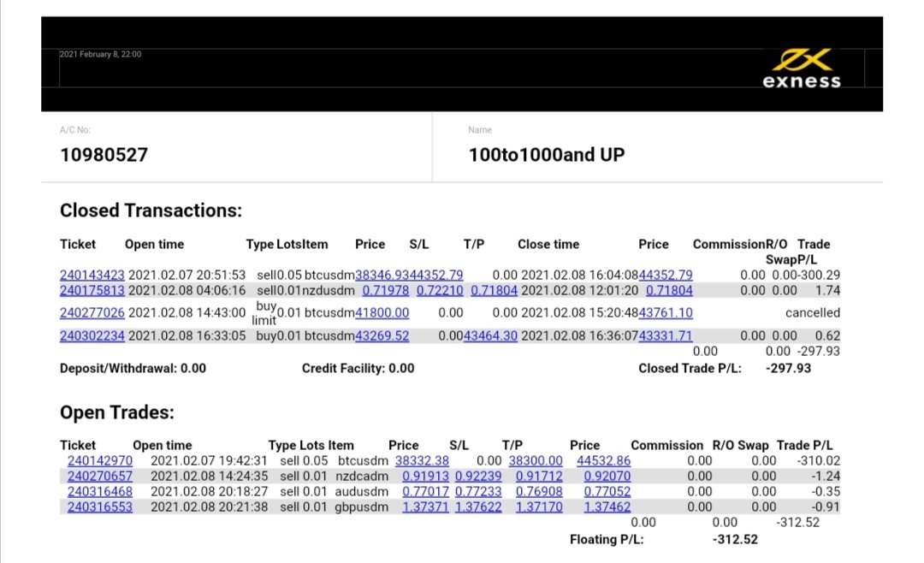Click gbpusdm open price 1.37371
924x563 pixels.
click(x=425, y=507)
